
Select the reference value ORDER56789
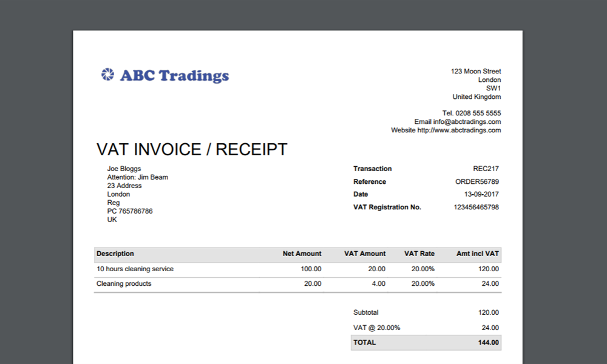click(x=477, y=182)
